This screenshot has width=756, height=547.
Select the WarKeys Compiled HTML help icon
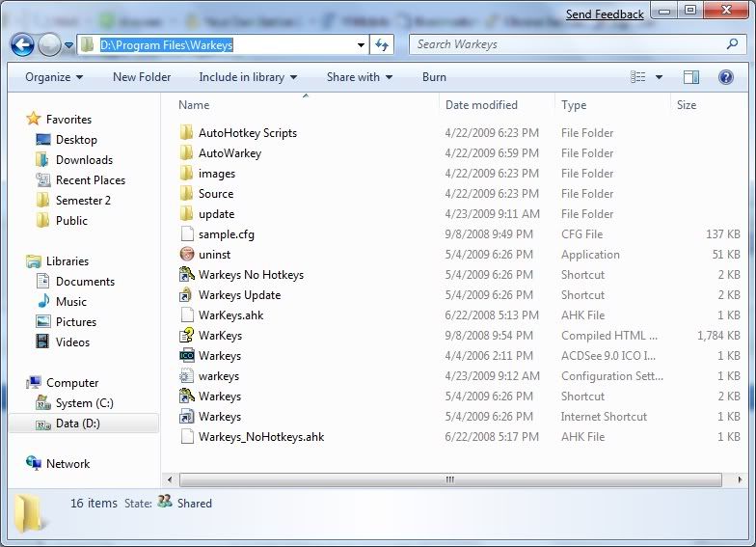(x=187, y=336)
